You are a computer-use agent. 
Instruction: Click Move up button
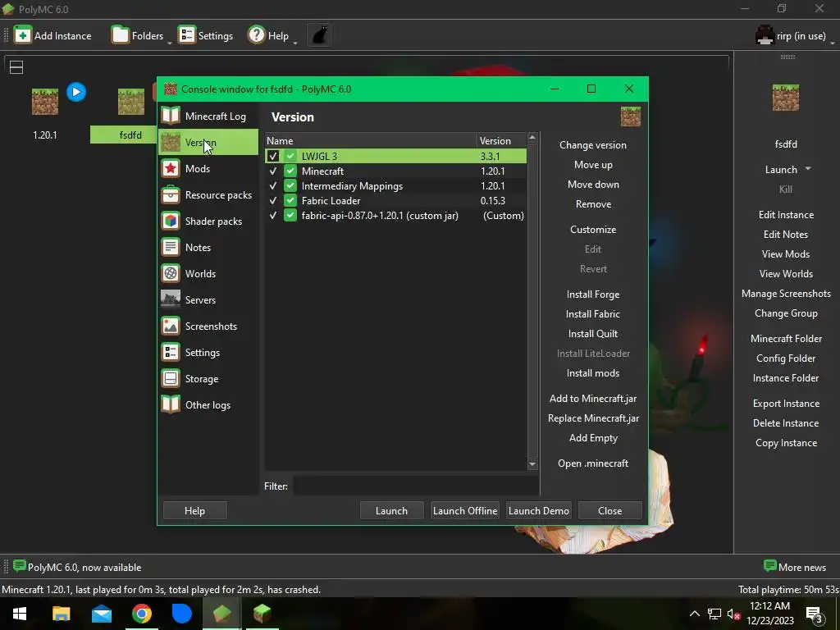point(592,165)
